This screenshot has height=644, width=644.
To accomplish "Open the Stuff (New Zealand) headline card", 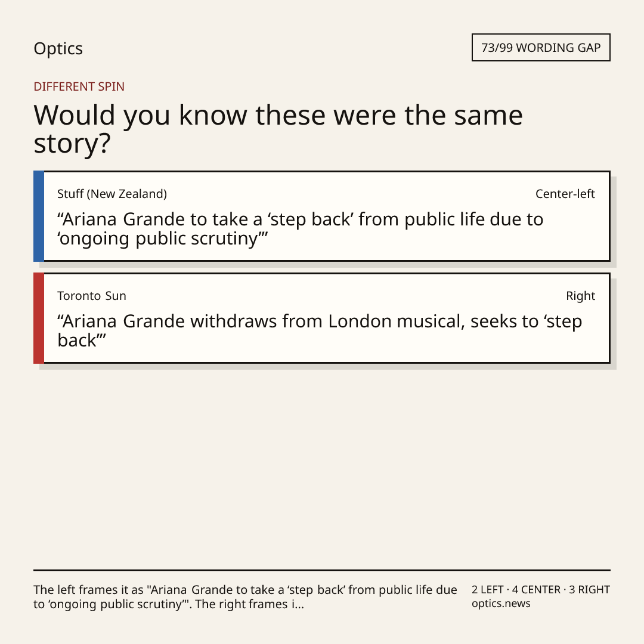I will 322,216.
